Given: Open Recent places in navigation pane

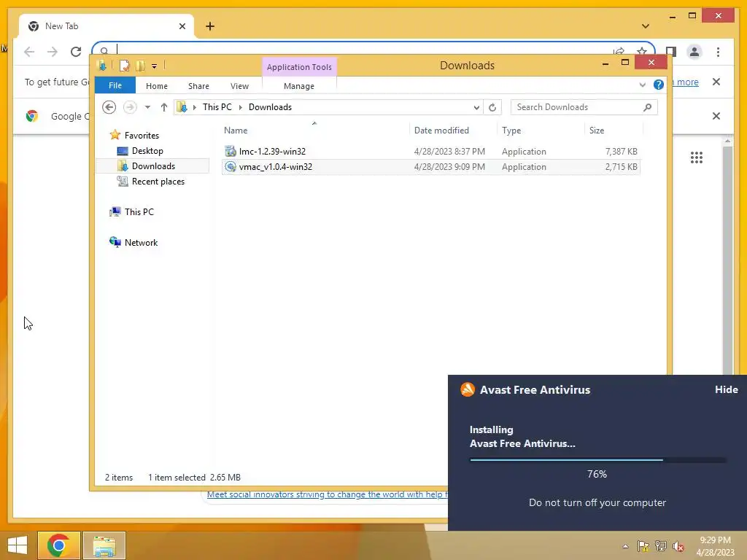Looking at the screenshot, I should click(x=158, y=182).
